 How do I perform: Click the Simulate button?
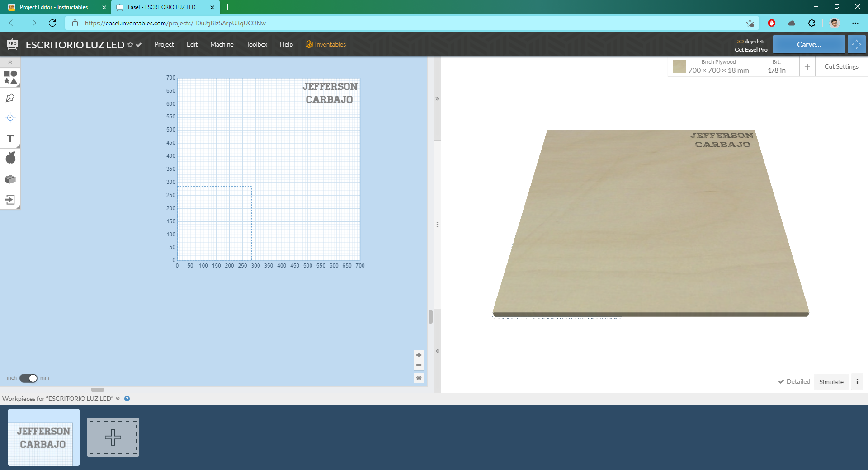(831, 382)
